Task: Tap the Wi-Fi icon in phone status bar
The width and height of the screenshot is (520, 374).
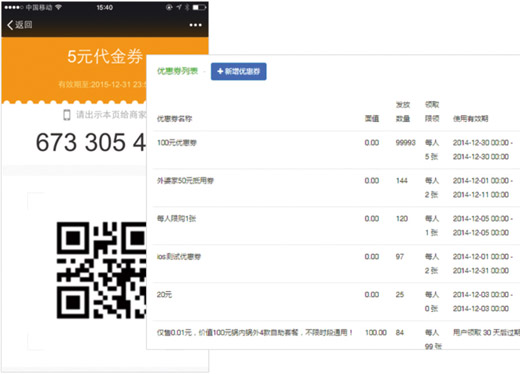Action: (59, 7)
